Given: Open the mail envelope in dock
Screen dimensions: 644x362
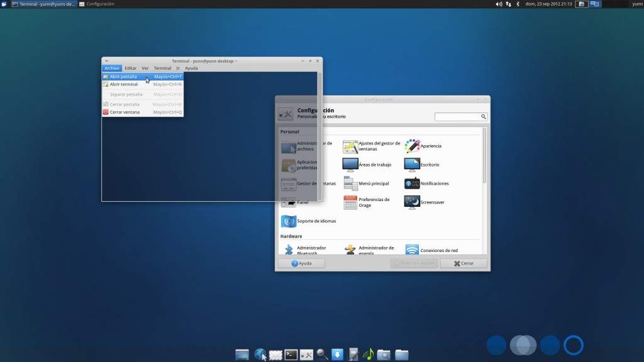Looking at the screenshot, I should click(275, 354).
